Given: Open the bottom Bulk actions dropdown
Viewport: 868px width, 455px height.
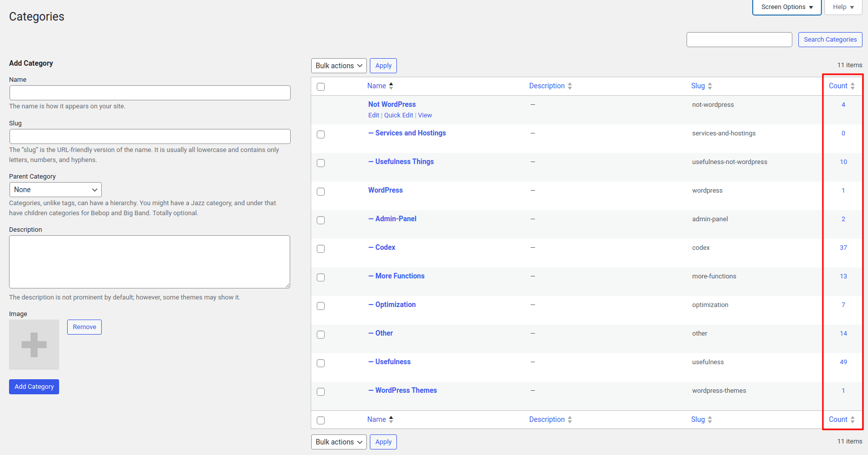Looking at the screenshot, I should 339,442.
